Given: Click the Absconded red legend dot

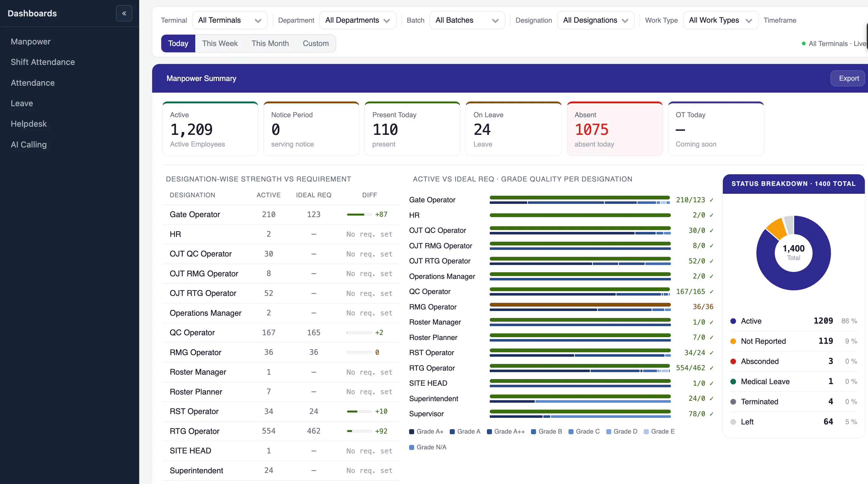Looking at the screenshot, I should point(733,362).
